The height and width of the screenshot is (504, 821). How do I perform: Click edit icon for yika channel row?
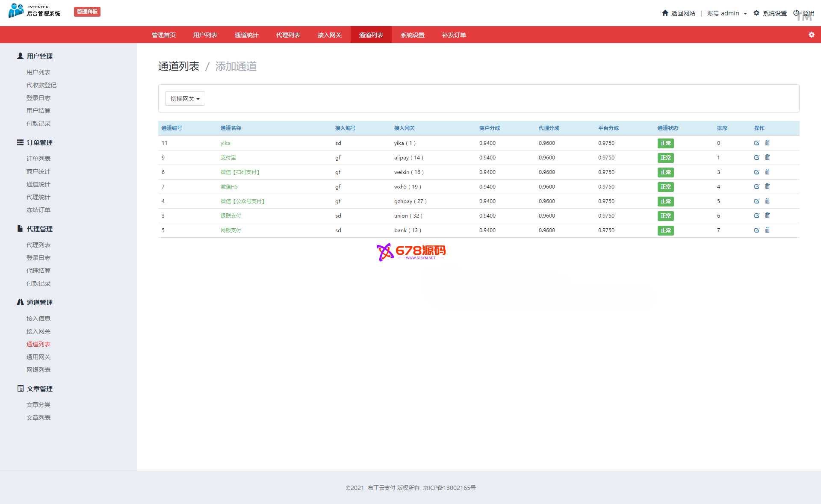tap(756, 143)
